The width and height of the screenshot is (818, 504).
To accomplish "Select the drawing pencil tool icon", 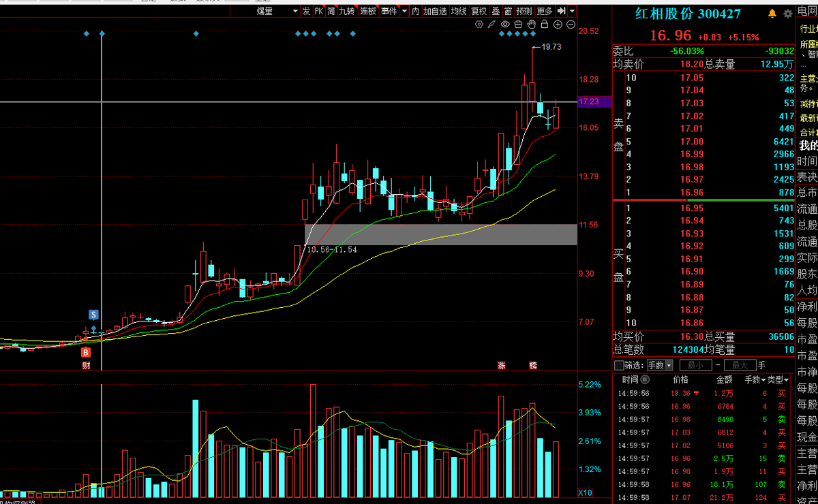I will (491, 25).
